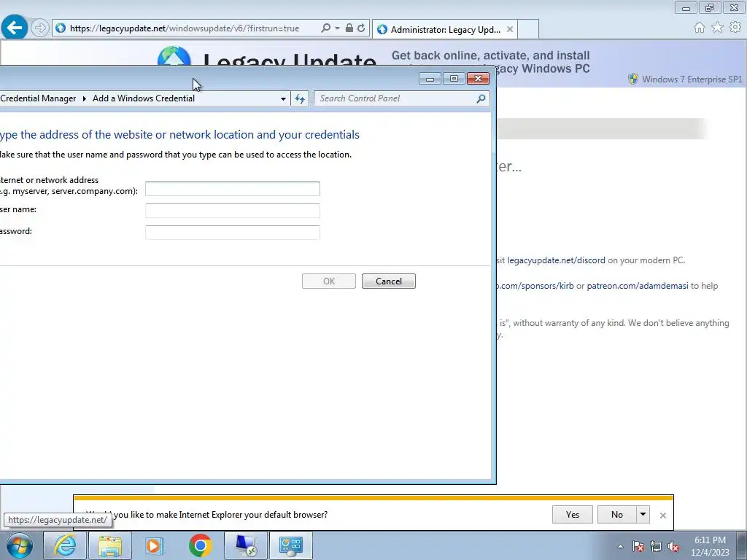Viewport: 747px width, 560px height.
Task: Click the Windows 7 Enterprise SP1 shield icon
Action: [x=633, y=79]
